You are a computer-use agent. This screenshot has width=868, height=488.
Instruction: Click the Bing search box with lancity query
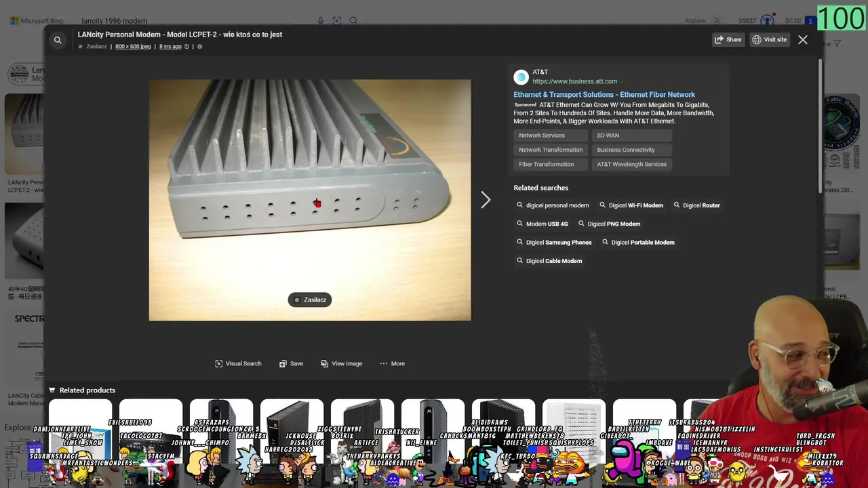pyautogui.click(x=197, y=21)
